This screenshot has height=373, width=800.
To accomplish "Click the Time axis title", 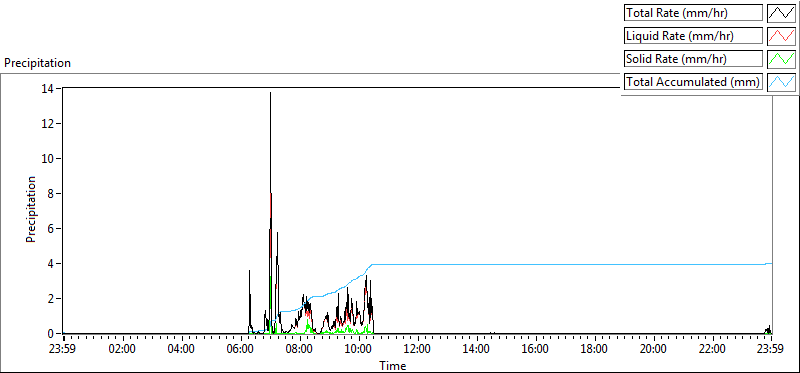I will click(x=393, y=365).
